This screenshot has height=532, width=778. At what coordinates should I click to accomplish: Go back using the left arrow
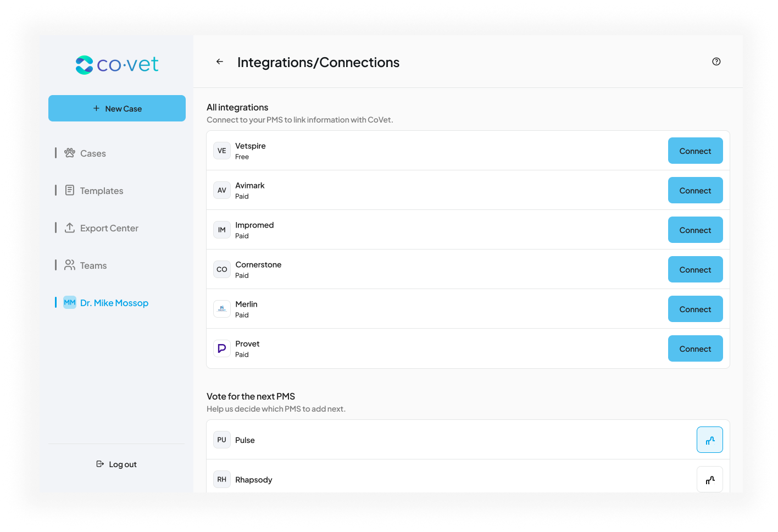pyautogui.click(x=220, y=62)
